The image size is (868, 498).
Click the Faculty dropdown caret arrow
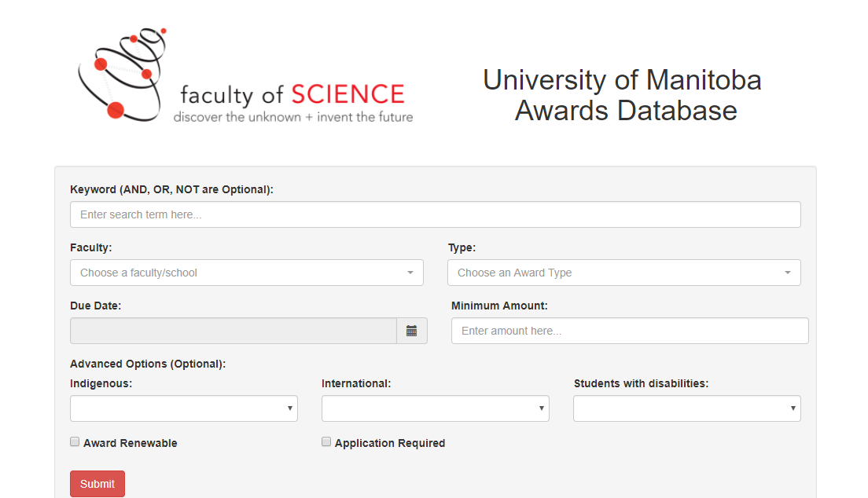coord(410,273)
